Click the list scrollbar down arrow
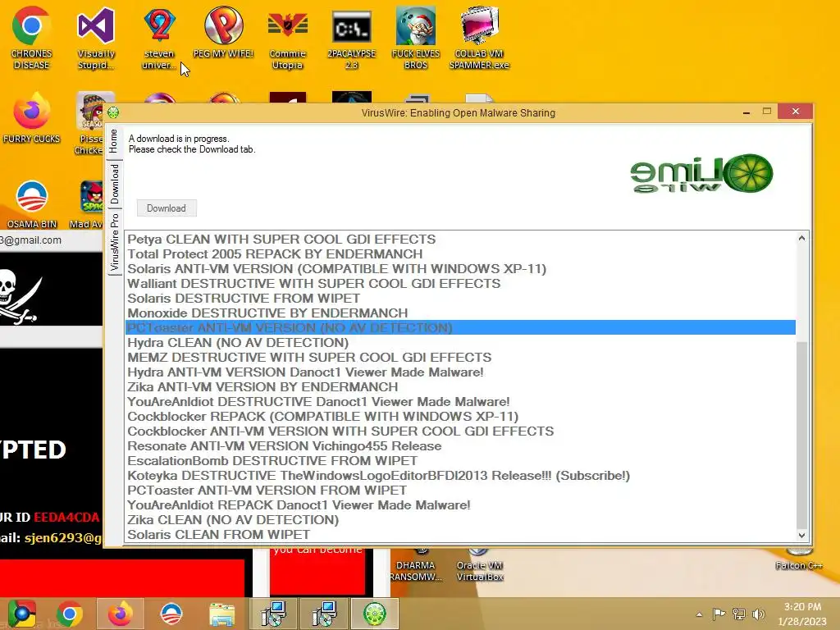The height and width of the screenshot is (630, 840). click(801, 535)
